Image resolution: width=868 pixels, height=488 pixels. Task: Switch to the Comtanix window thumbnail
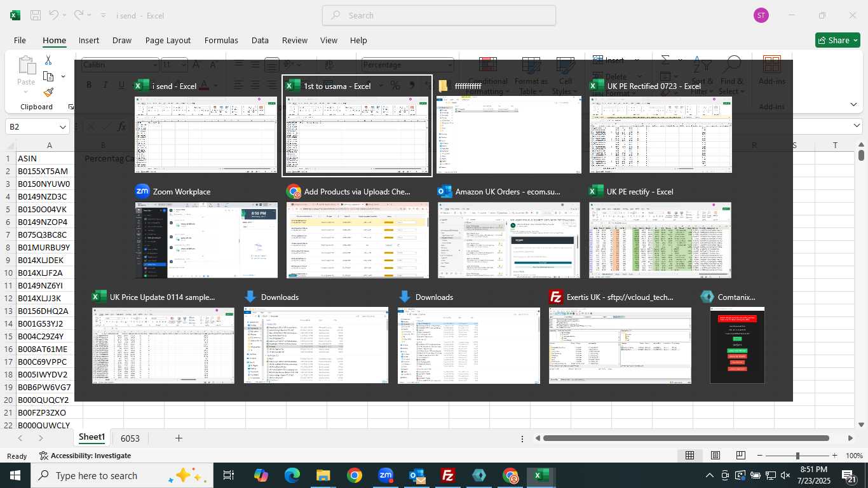(x=736, y=337)
